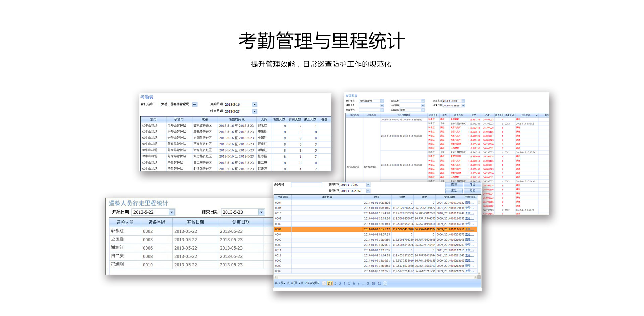Click next page arrow in pagination bar

[385, 283]
